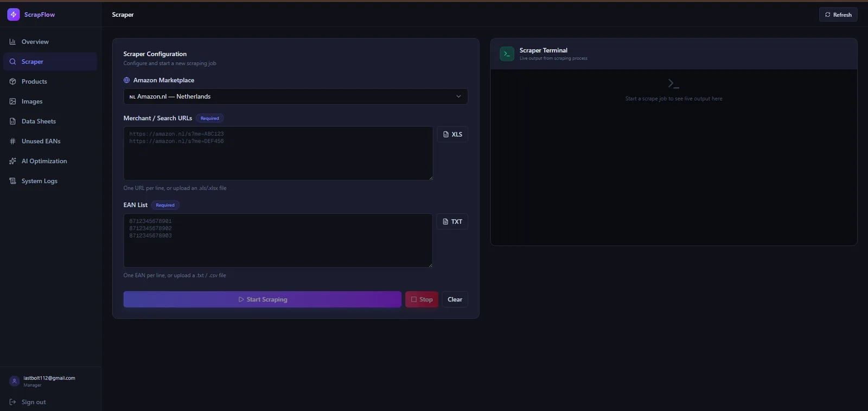The height and width of the screenshot is (411, 868).
Task: Click the Unused EANs hash icon
Action: [x=12, y=141]
